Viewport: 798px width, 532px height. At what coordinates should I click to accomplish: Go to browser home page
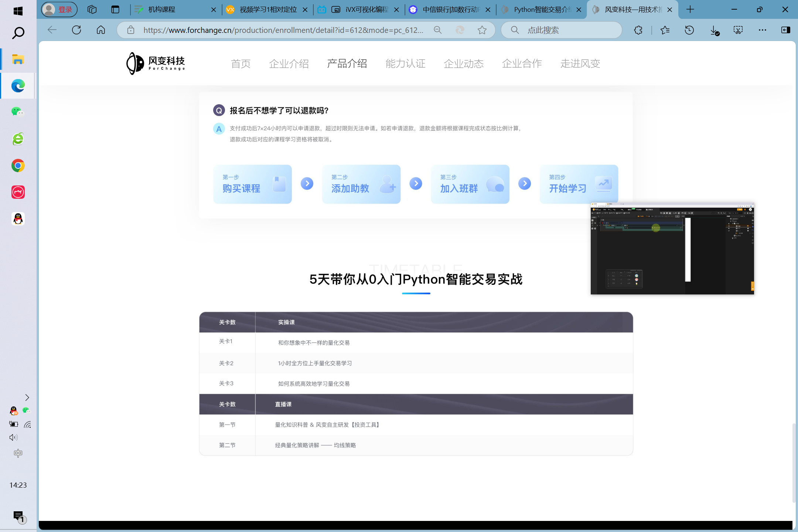click(x=101, y=30)
